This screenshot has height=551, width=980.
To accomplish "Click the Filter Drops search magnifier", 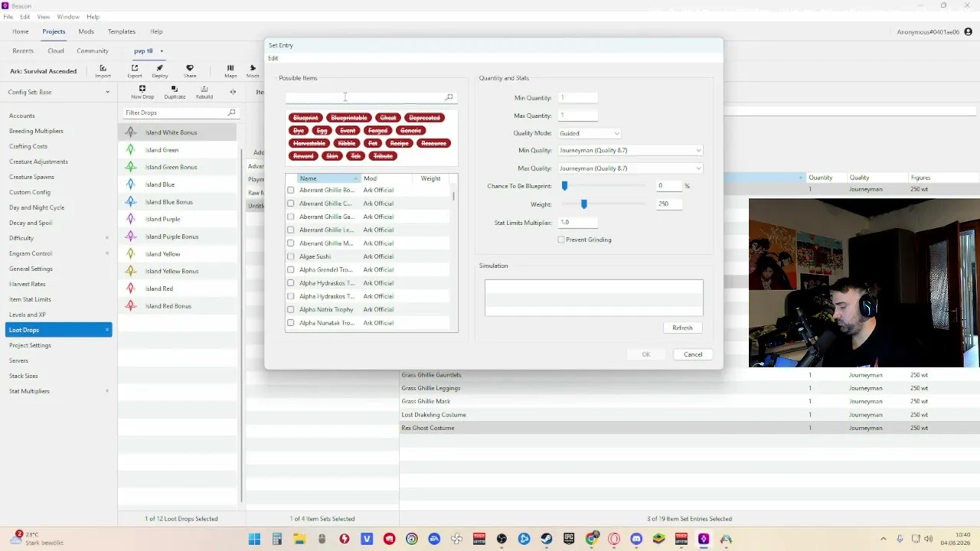I will [231, 112].
